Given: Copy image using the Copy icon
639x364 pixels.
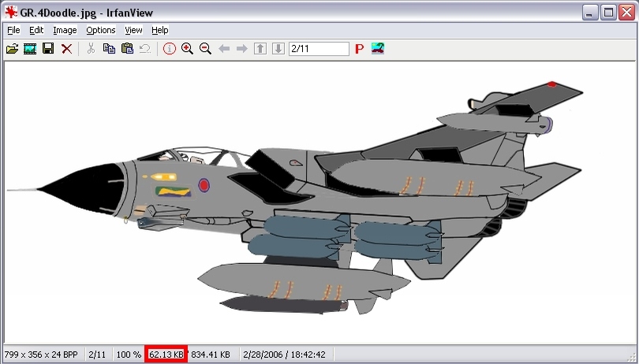Looking at the screenshot, I should [x=109, y=49].
